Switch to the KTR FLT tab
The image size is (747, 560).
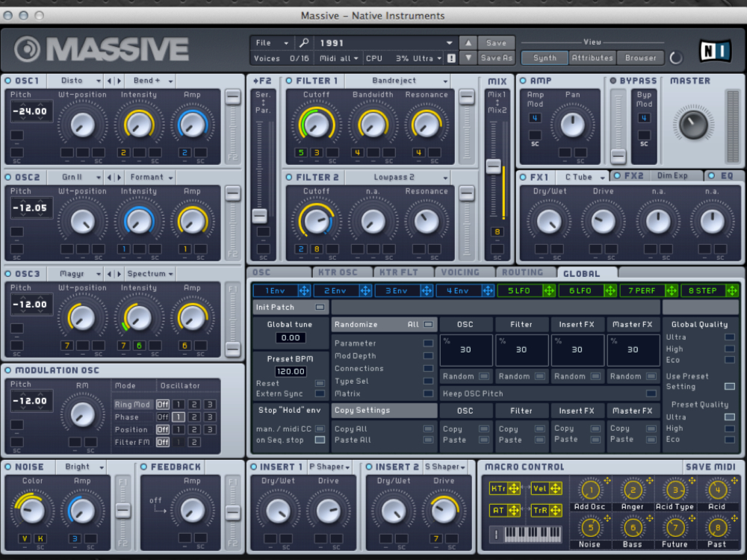(x=404, y=273)
